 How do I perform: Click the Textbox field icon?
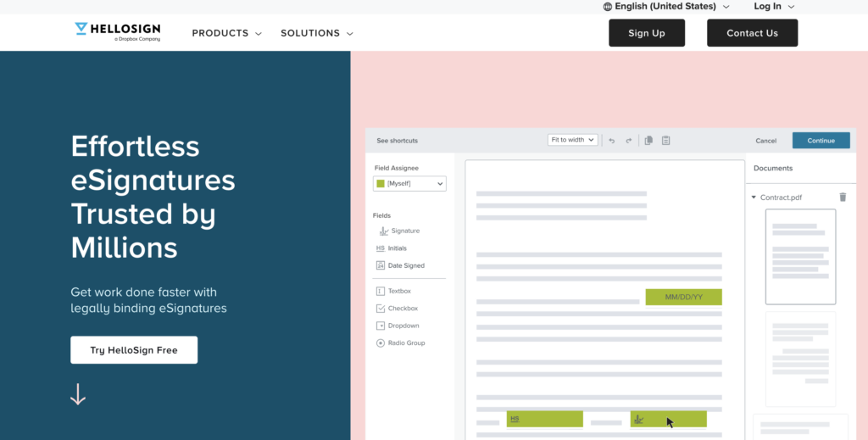tap(381, 291)
